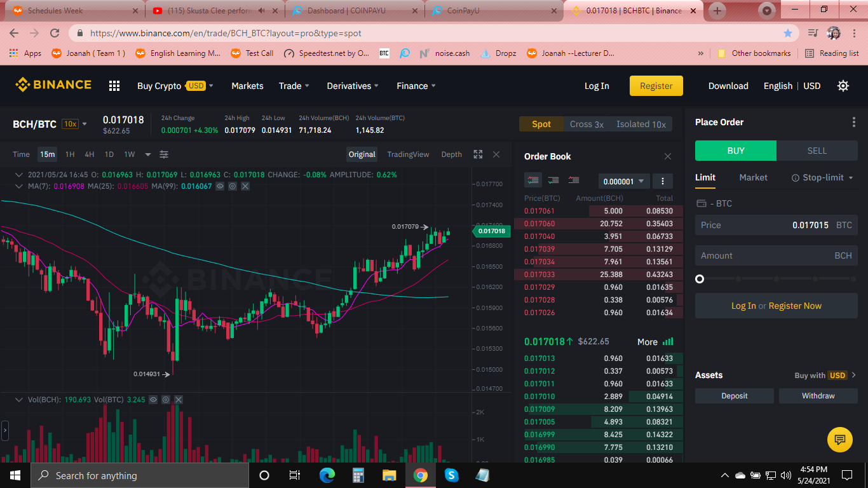Screen dimensions: 868x488
Task: Open Place Order more options menu
Action: coord(853,122)
